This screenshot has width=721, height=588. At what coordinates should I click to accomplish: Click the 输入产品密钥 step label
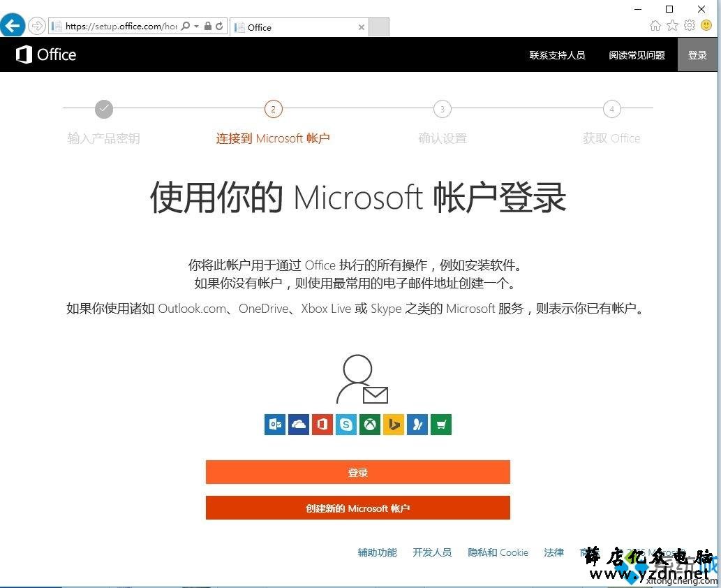pos(104,138)
